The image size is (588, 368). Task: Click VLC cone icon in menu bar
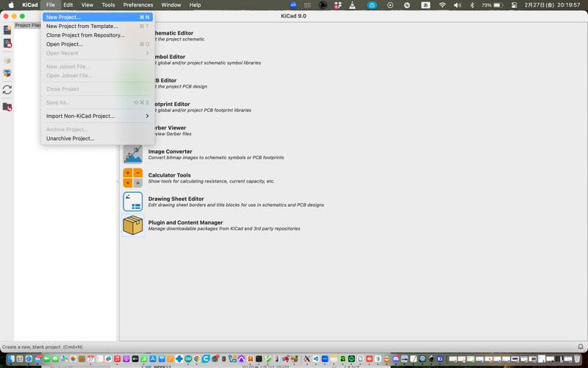pyautogui.click(x=352, y=5)
